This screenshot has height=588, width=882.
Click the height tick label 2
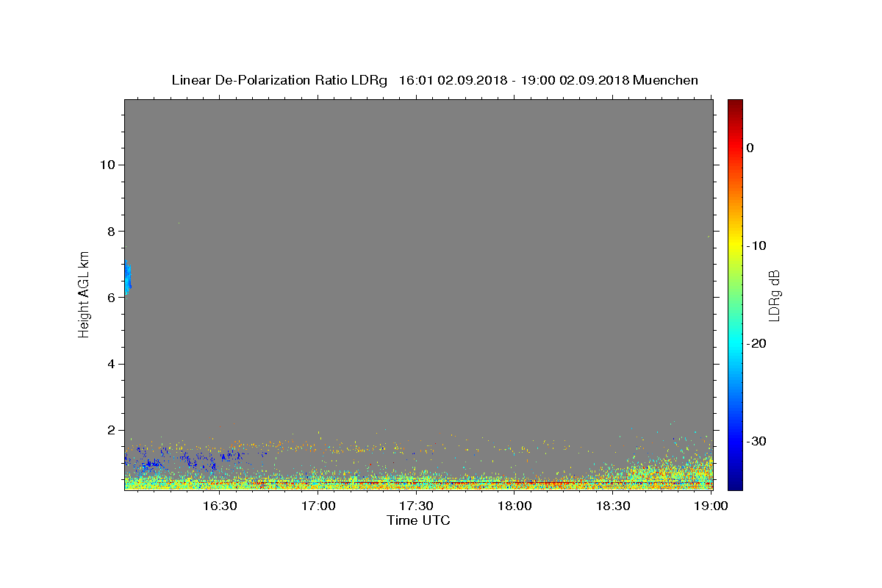110,431
